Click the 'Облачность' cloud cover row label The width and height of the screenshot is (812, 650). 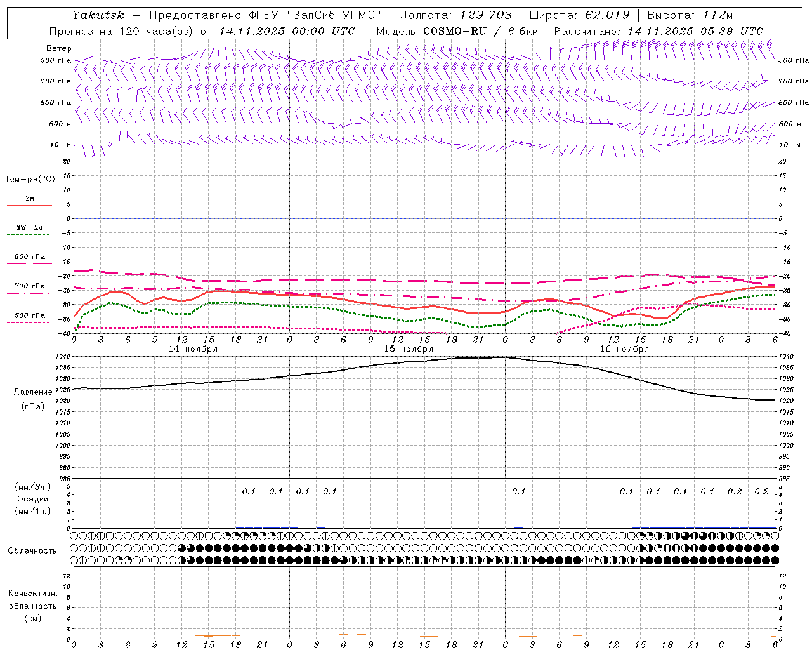point(32,551)
